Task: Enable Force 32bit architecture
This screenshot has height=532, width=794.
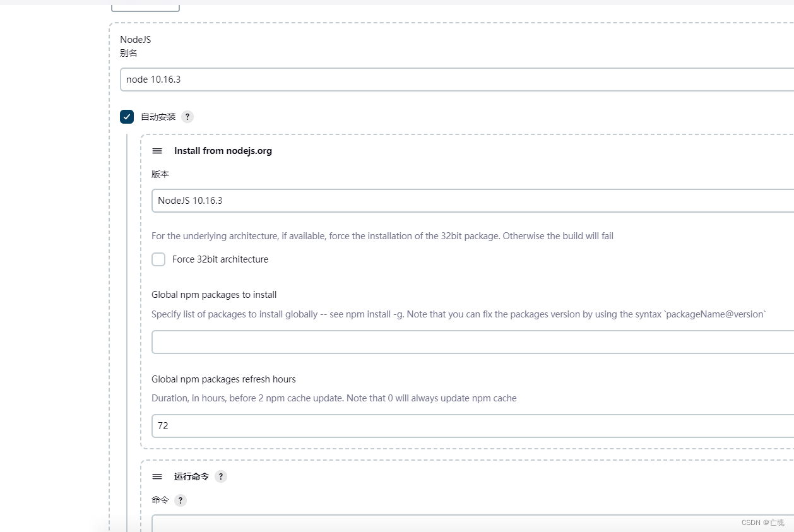Action: point(158,259)
